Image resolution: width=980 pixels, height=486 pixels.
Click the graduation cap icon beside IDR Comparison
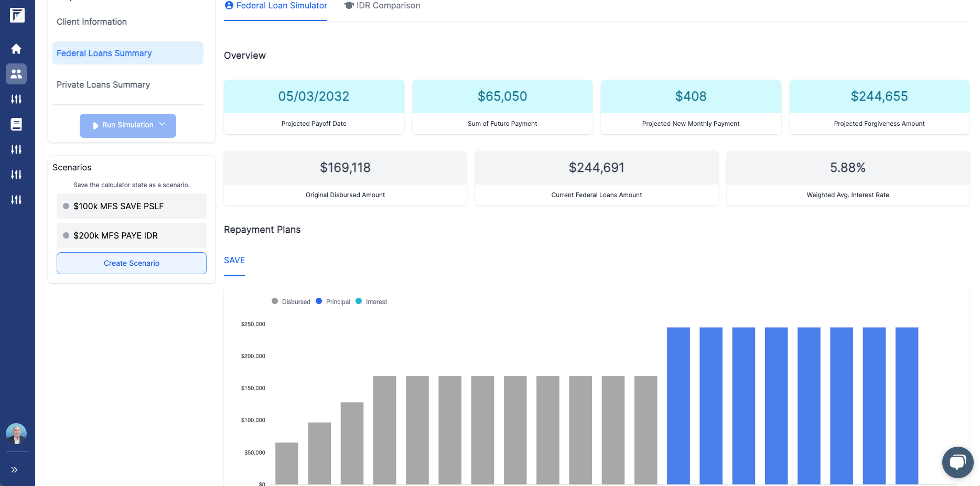(x=349, y=5)
